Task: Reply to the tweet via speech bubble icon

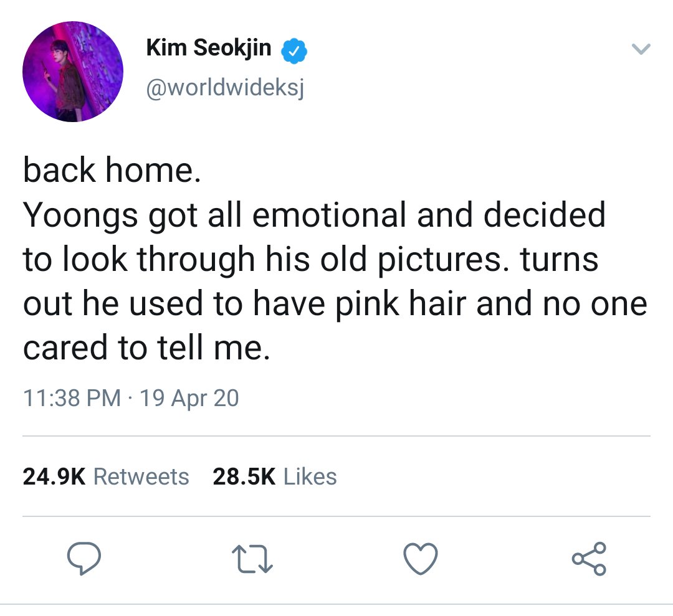Action: (x=84, y=559)
